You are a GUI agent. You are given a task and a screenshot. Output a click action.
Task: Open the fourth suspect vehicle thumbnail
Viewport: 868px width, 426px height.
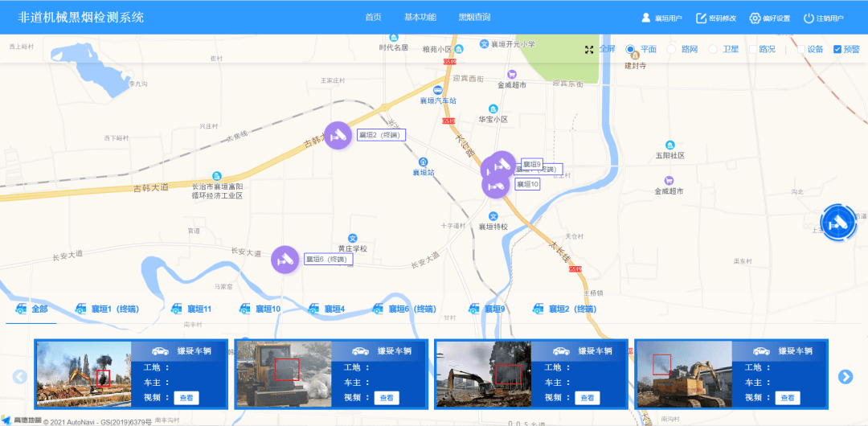pos(683,374)
